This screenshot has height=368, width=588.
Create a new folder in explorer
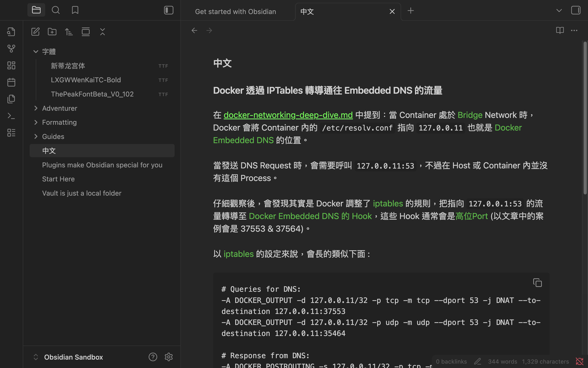52,32
